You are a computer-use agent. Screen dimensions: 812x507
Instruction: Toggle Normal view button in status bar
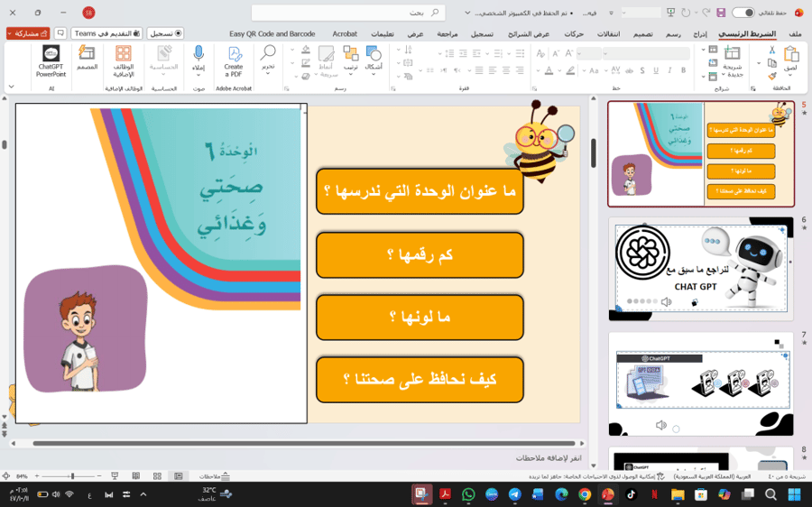(179, 476)
